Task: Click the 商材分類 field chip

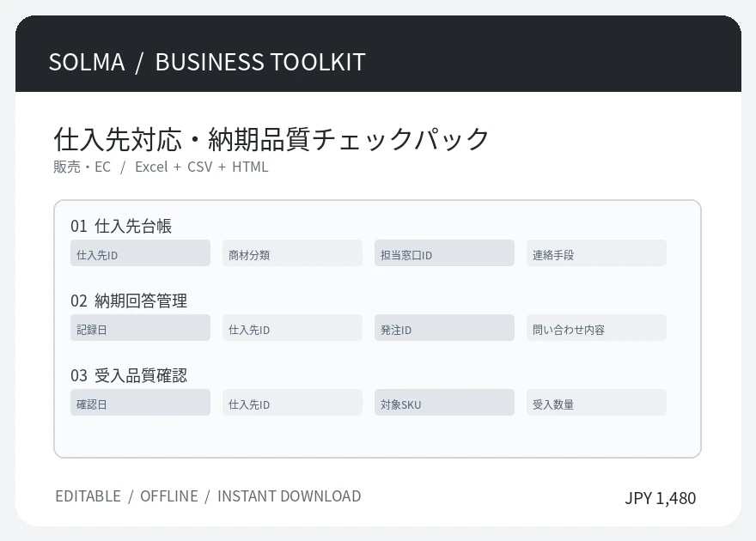Action: [292, 253]
